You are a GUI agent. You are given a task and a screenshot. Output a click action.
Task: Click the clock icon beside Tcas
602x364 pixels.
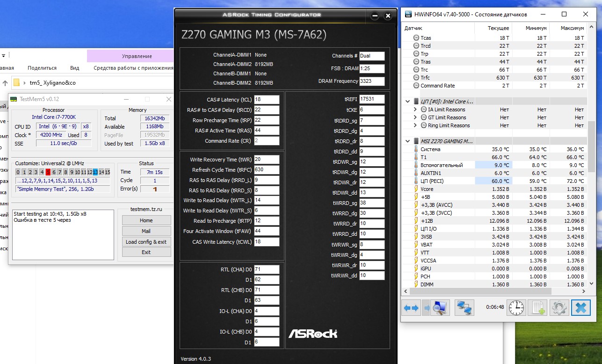coord(416,38)
